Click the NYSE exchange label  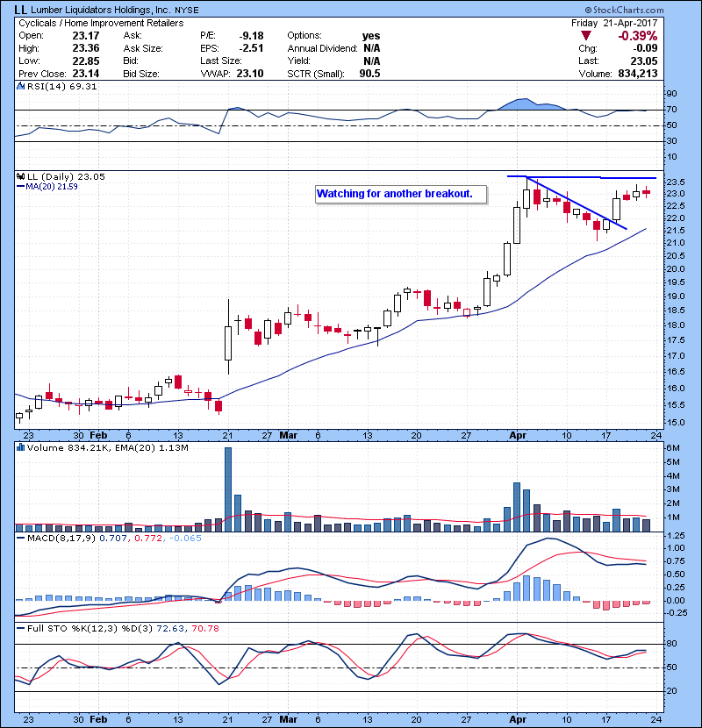coord(187,11)
